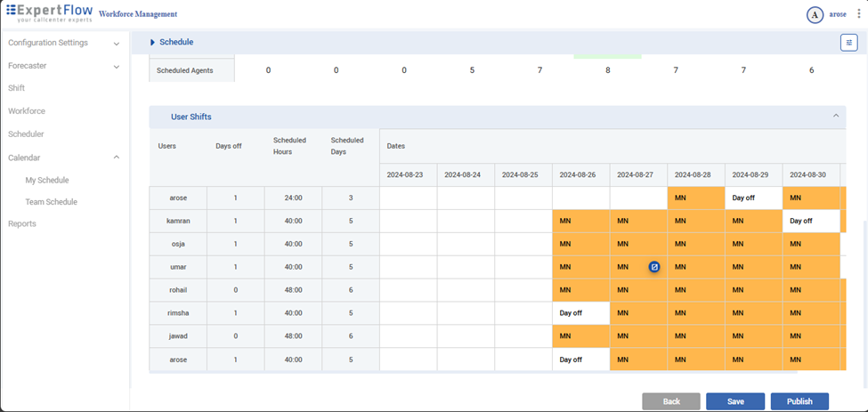
Task: Expand the Schedule section triangle
Action: (x=152, y=42)
